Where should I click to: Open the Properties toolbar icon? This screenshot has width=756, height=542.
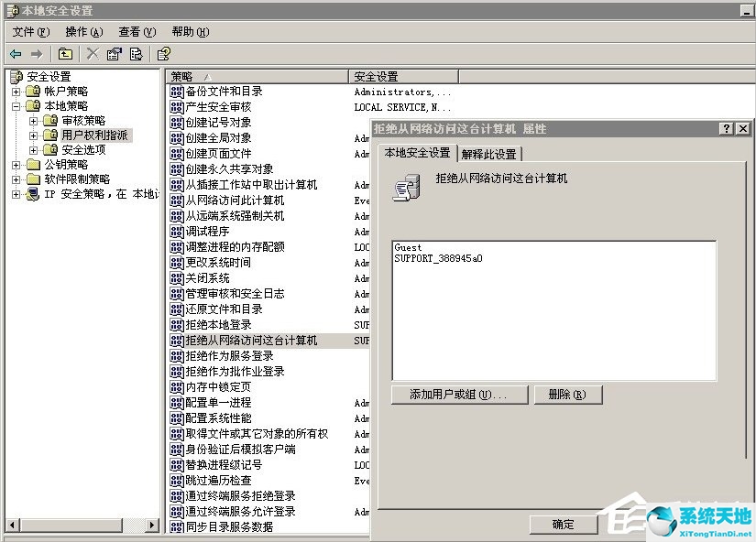point(113,53)
